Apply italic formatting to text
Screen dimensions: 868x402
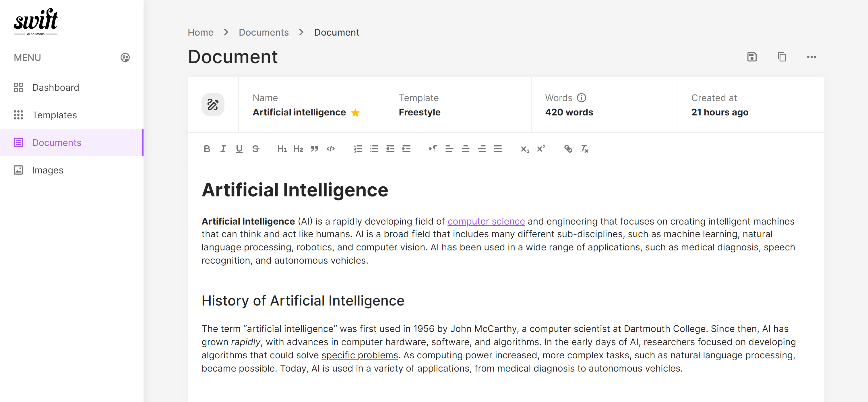223,148
